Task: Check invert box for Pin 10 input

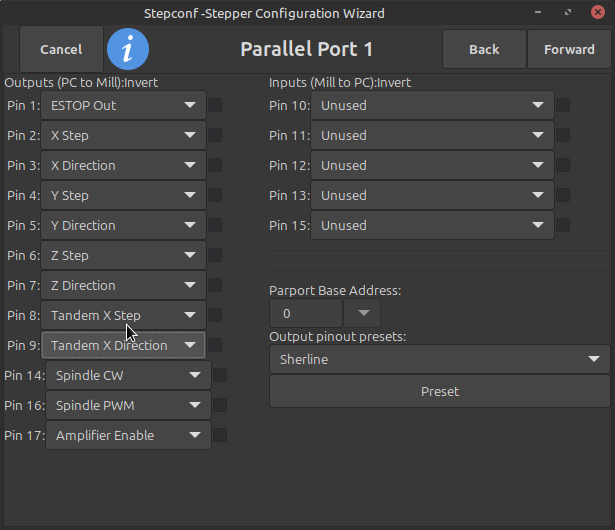Action: click(x=563, y=105)
